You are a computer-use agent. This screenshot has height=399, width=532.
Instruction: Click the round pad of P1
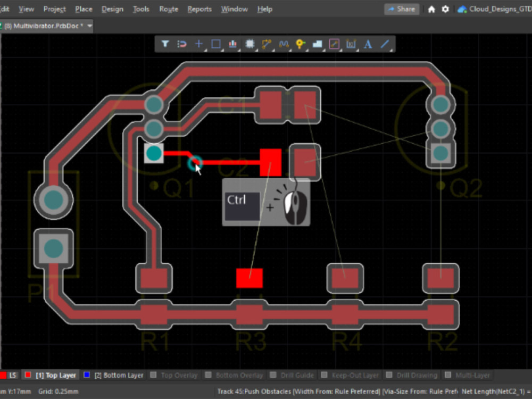pyautogui.click(x=54, y=200)
